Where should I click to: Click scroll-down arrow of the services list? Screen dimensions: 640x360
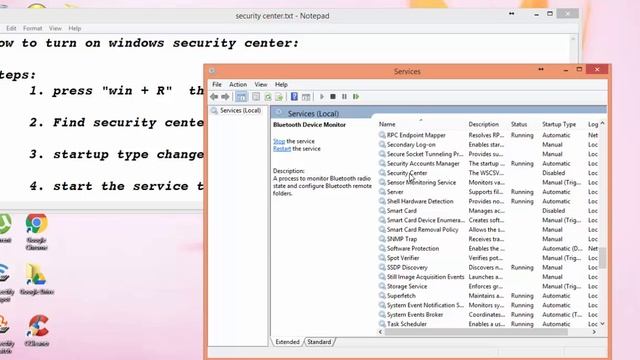coord(602,324)
